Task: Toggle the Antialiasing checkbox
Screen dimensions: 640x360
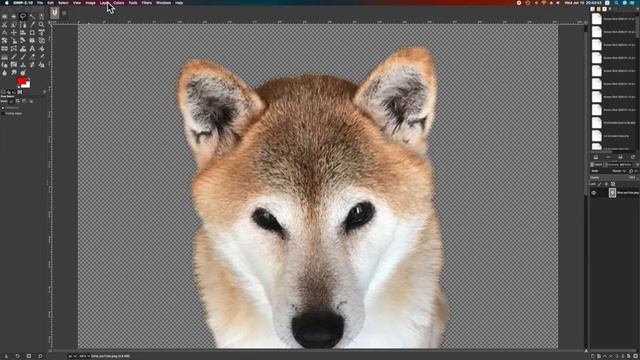Action: tap(3, 108)
